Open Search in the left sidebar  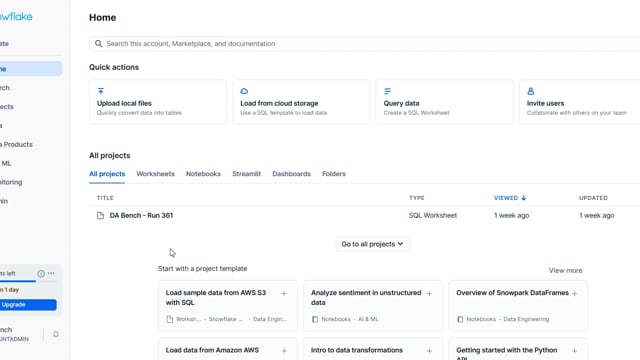pos(31,88)
